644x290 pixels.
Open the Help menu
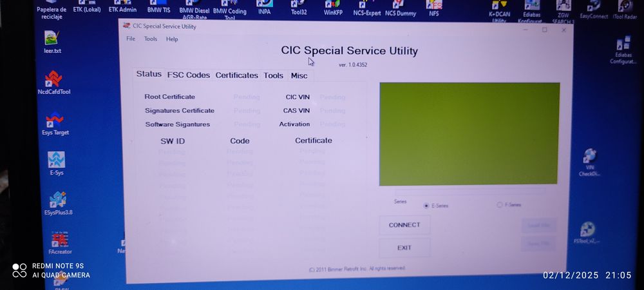[172, 39]
